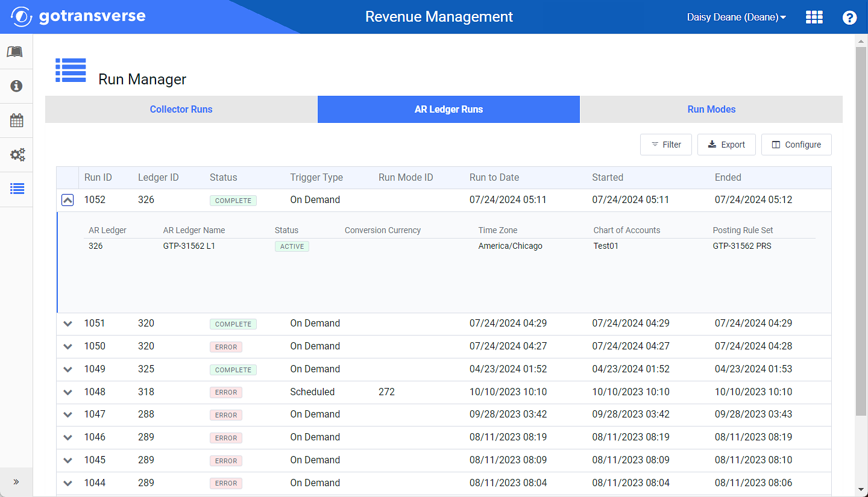Expand run 1046 row
868x497 pixels.
(x=68, y=437)
